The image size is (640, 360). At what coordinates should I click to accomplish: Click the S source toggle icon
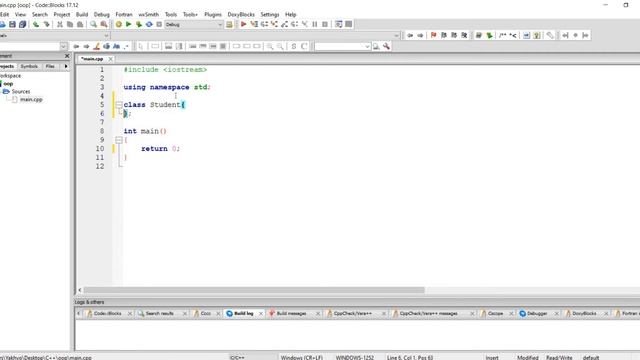pyautogui.click(x=293, y=47)
